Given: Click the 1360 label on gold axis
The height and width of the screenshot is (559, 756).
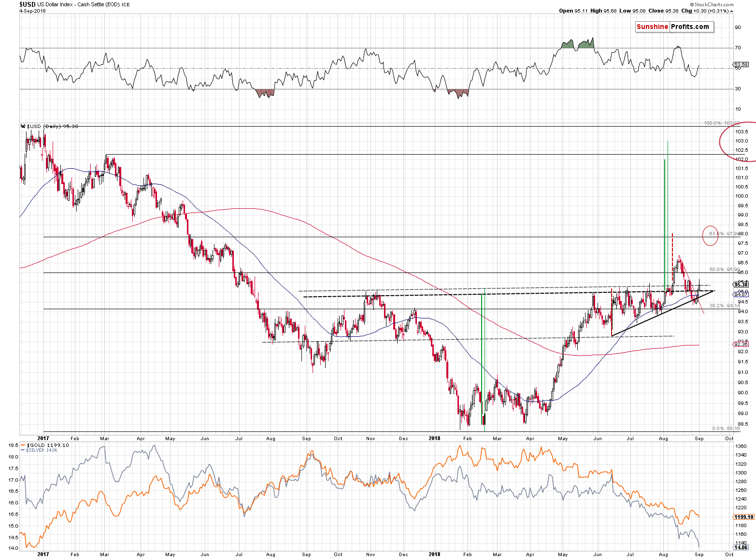Looking at the screenshot, I should tap(741, 446).
